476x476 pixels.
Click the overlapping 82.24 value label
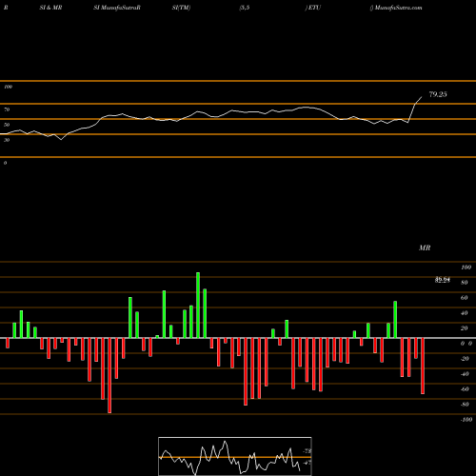(443, 280)
